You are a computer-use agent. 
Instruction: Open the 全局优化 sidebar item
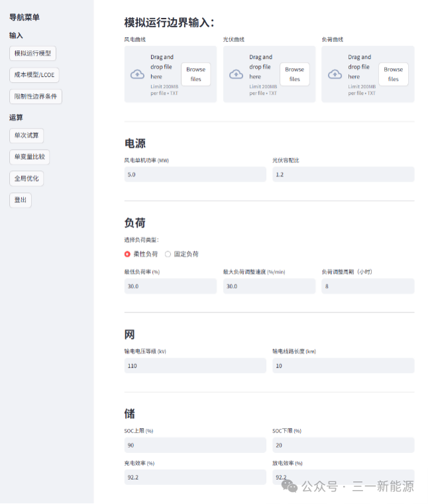(27, 178)
